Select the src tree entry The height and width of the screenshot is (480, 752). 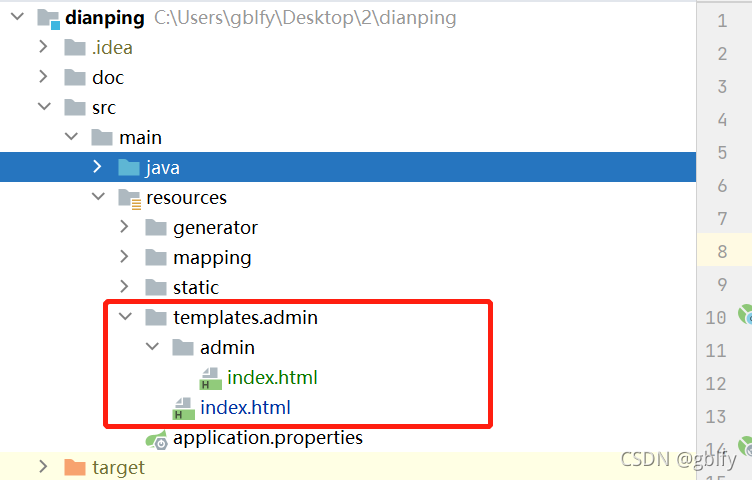(104, 107)
